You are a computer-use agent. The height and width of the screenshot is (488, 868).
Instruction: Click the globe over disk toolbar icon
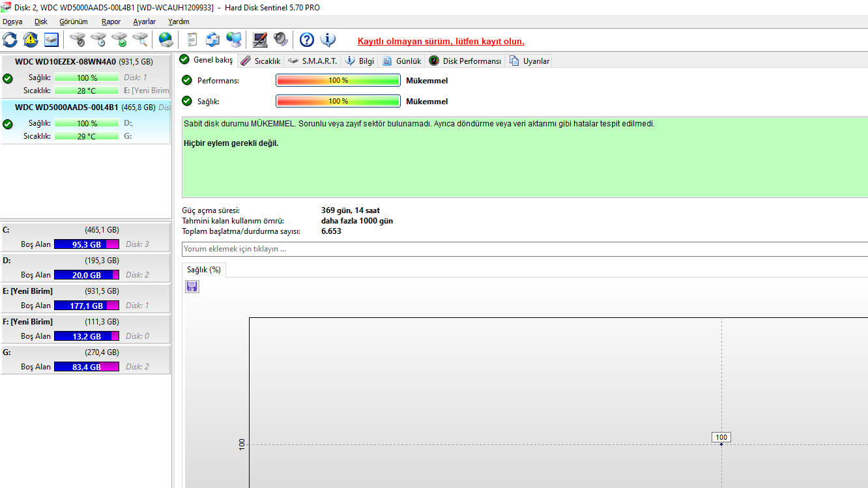coord(166,40)
